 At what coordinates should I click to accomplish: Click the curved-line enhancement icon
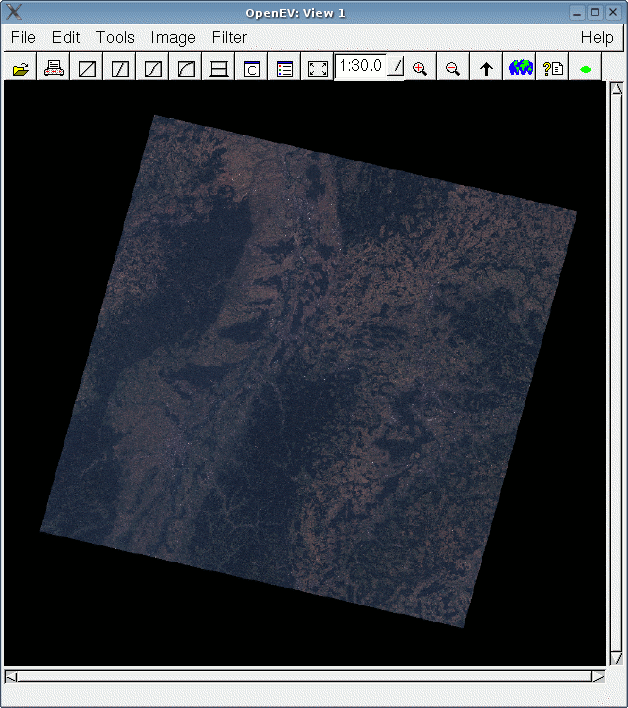[x=186, y=69]
